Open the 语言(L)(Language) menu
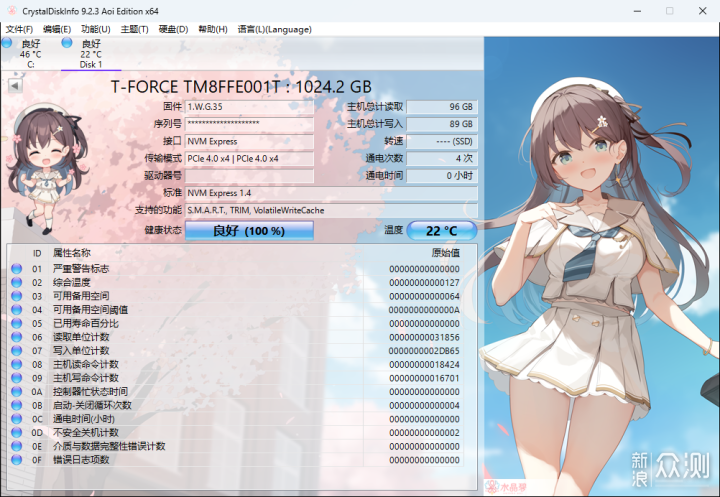Screen dimensions: 720x497 tap(275, 29)
